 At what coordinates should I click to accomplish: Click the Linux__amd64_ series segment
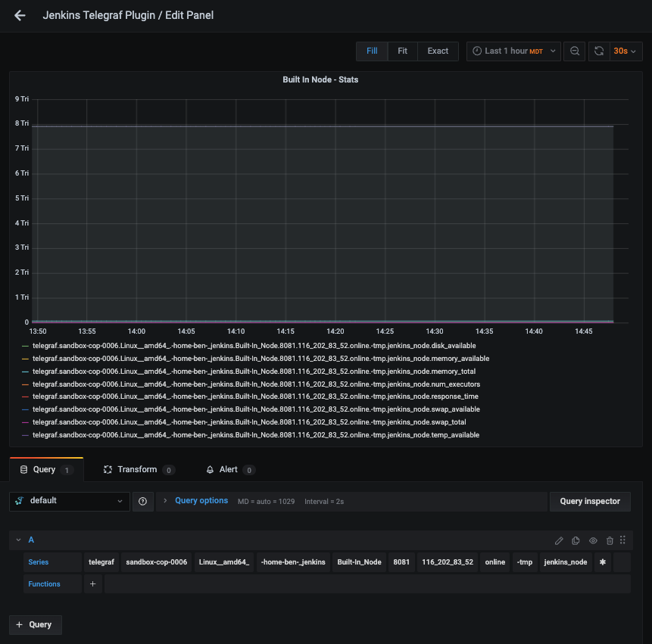(223, 562)
